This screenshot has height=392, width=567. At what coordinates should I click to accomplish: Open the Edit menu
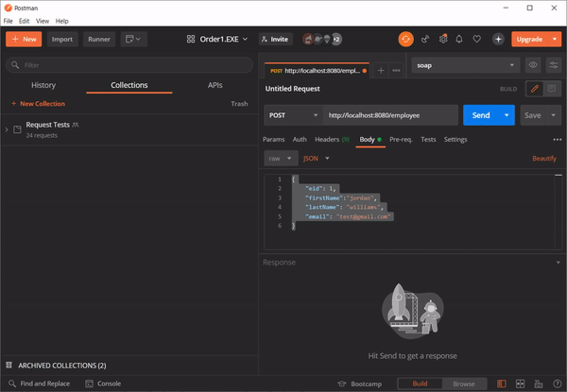pyautogui.click(x=25, y=21)
